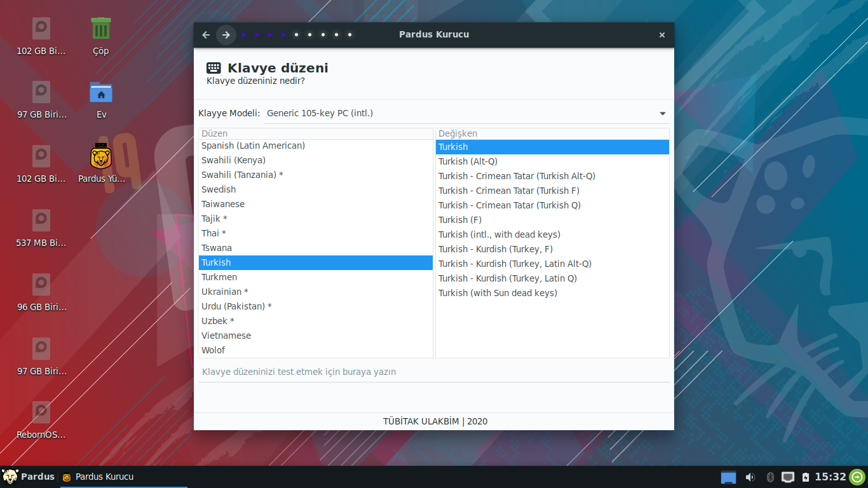868x488 pixels.
Task: Advance with the forward arrow button
Action: [226, 35]
